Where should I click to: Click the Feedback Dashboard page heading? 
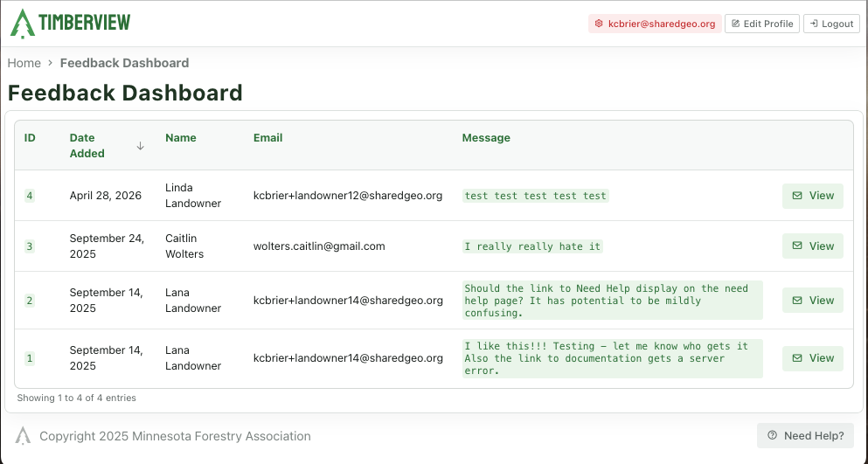125,93
